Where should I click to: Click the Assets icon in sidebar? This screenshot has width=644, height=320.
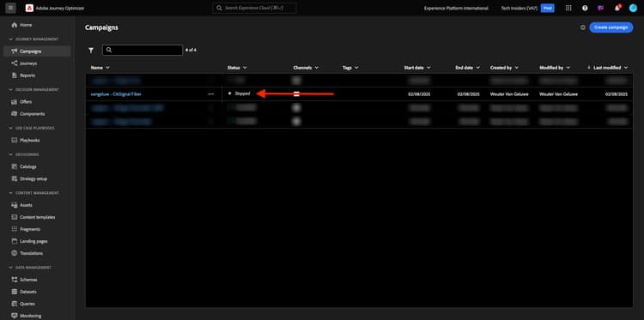(x=15, y=205)
